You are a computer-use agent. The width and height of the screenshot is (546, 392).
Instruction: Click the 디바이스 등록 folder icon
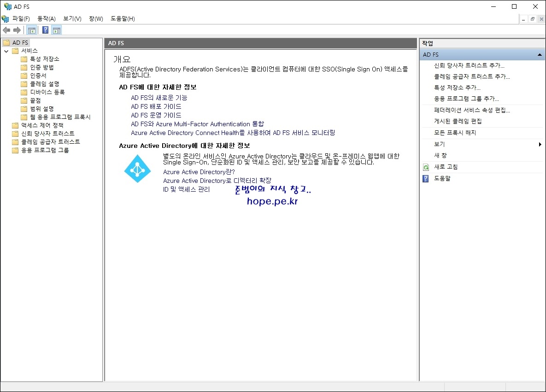(x=23, y=92)
